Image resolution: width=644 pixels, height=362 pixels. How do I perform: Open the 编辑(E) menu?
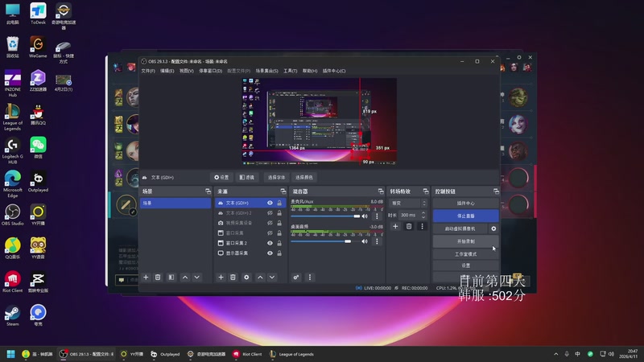[x=167, y=71]
